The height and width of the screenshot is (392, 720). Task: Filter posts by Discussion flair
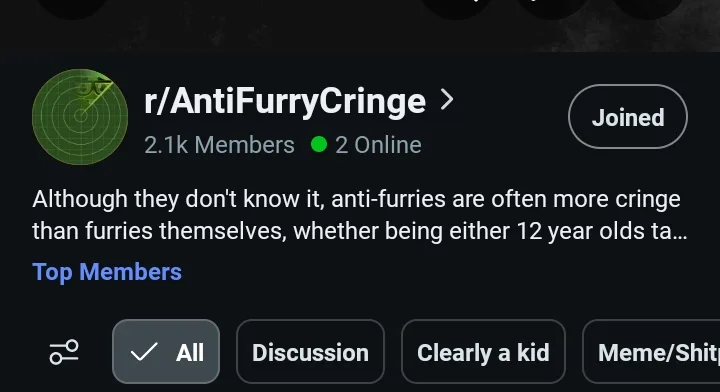point(310,352)
